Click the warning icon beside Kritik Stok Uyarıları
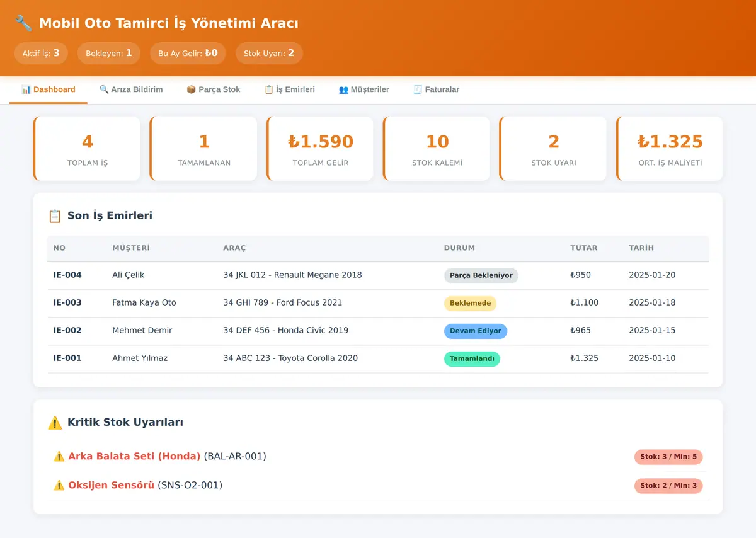 (55, 423)
